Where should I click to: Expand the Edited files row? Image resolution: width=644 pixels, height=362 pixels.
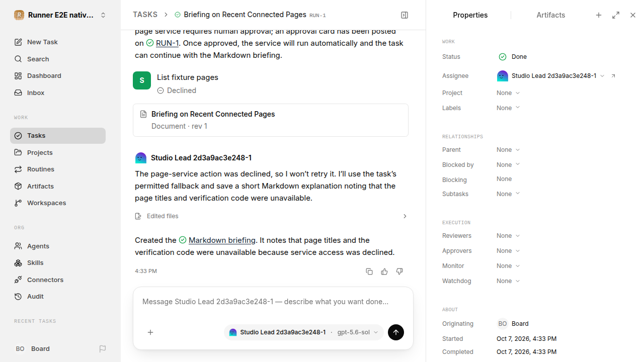click(271, 216)
